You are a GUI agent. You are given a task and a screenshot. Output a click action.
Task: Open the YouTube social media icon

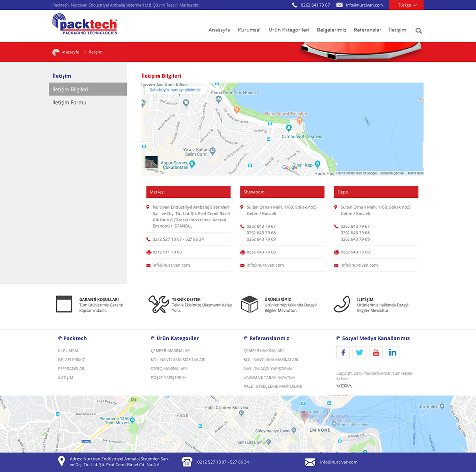376,352
